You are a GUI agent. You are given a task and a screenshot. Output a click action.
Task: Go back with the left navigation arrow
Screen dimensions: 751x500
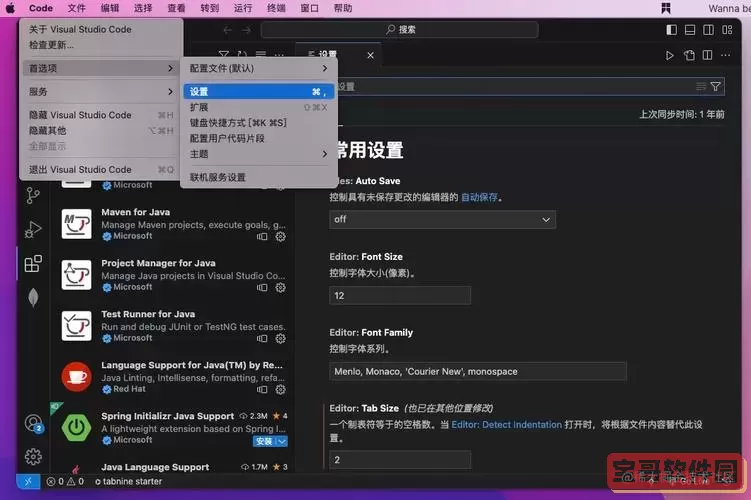tap(228, 30)
